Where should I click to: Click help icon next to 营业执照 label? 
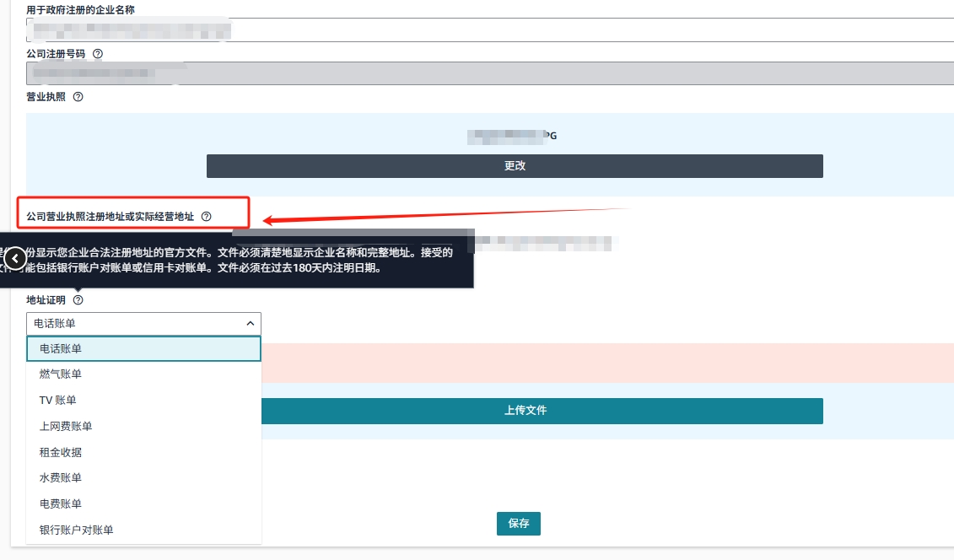(x=78, y=97)
